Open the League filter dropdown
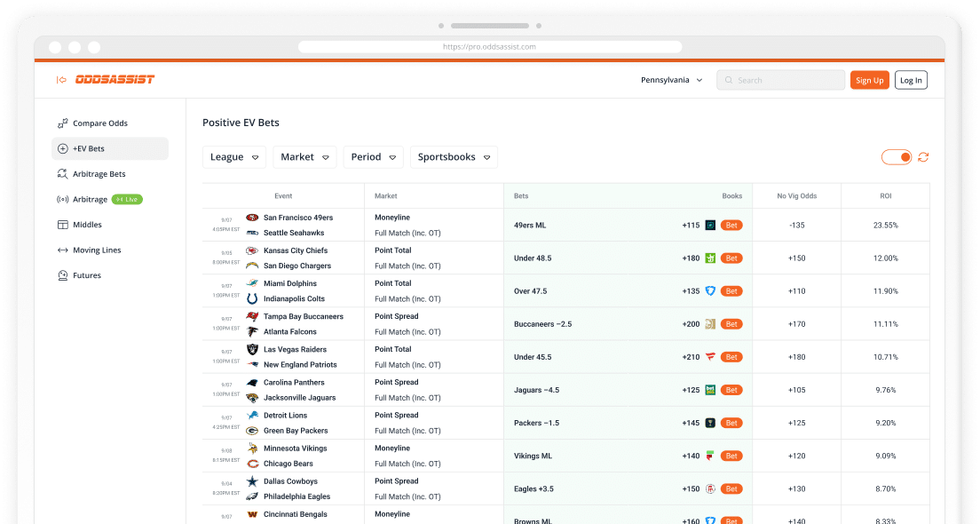The height and width of the screenshot is (524, 980). (233, 156)
